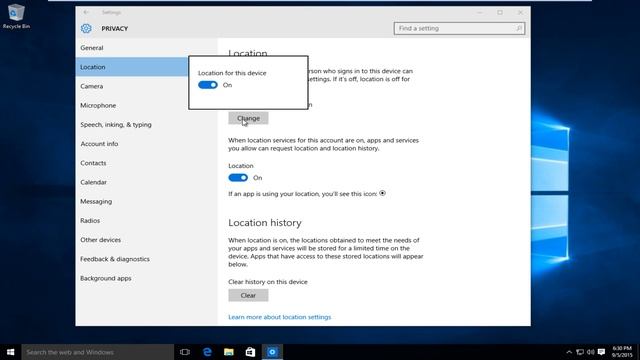Screen dimensions: 640x360
Task: Open the Store from taskbar
Action: (250, 352)
